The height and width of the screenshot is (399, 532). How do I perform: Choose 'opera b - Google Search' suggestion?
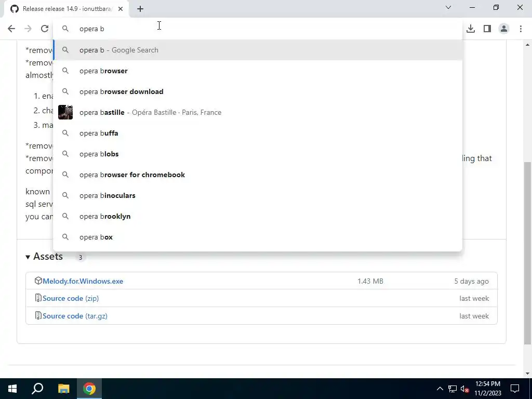258,50
